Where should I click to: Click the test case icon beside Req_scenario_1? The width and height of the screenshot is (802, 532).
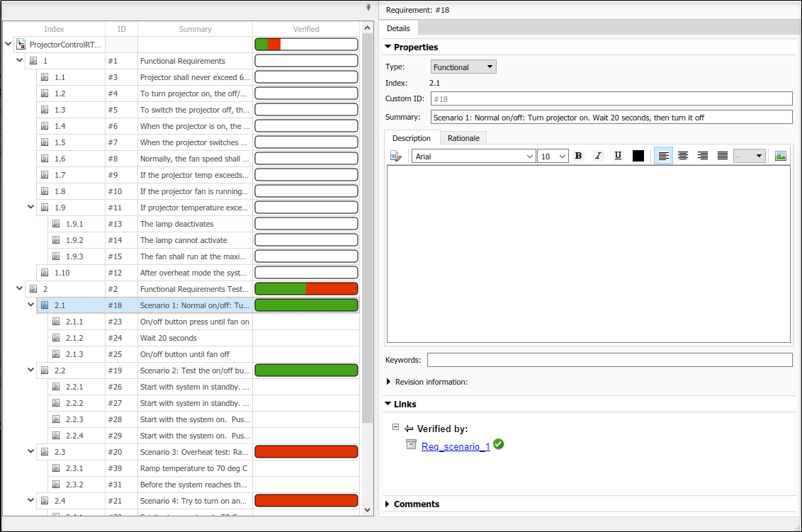411,444
